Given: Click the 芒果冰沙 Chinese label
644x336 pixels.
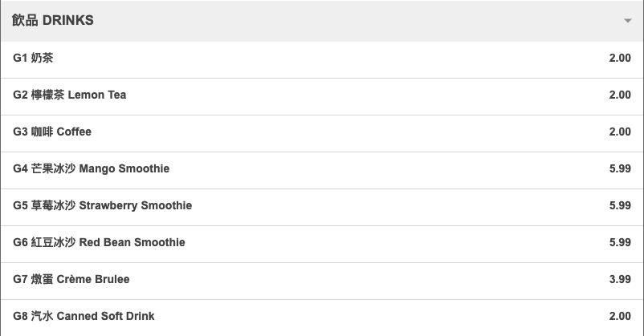Looking at the screenshot, I should 53,168.
